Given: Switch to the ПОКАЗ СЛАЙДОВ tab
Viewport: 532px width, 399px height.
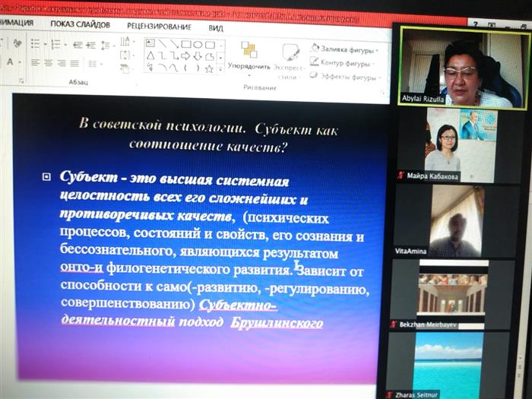Looking at the screenshot, I should click(80, 24).
